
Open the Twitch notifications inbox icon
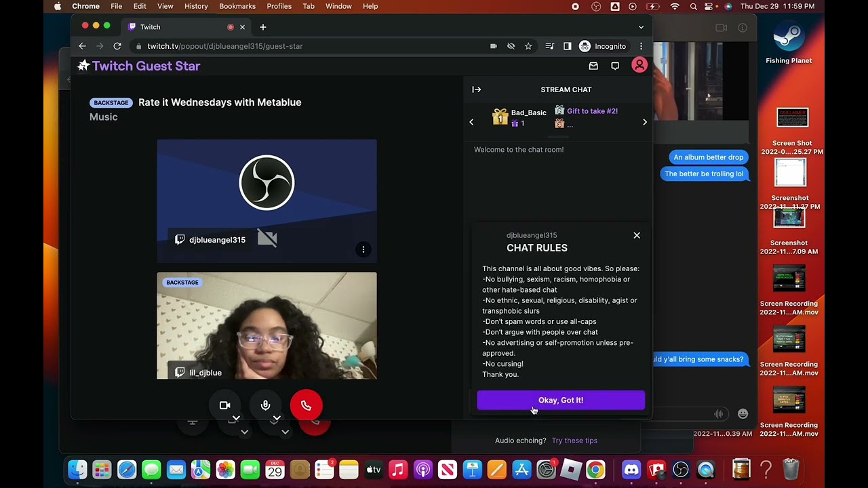click(593, 66)
